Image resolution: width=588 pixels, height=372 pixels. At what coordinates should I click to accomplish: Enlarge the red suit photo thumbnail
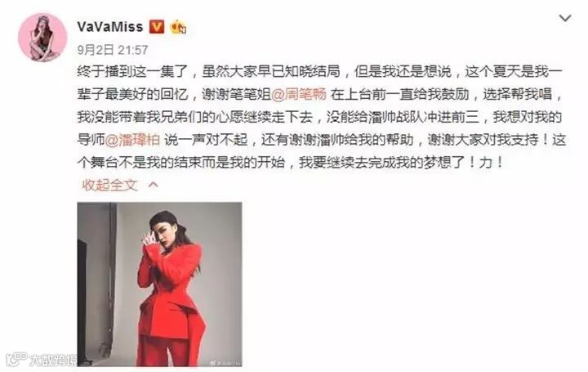pyautogui.click(x=160, y=285)
